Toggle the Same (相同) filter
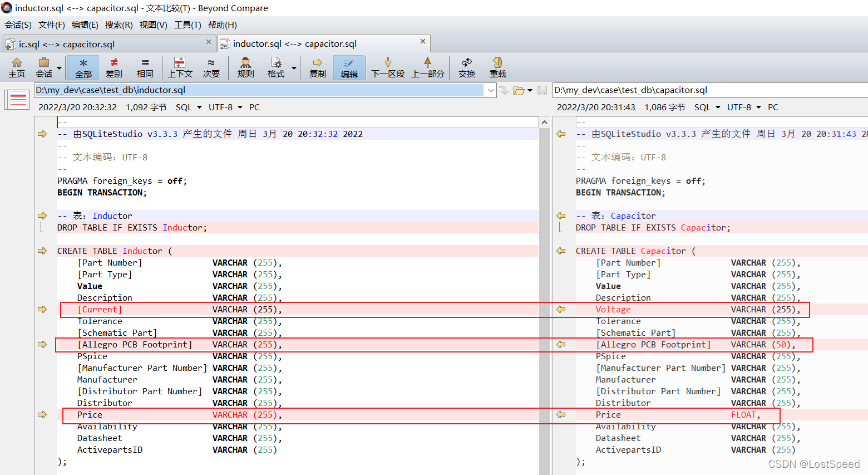The height and width of the screenshot is (475, 868). click(x=145, y=67)
